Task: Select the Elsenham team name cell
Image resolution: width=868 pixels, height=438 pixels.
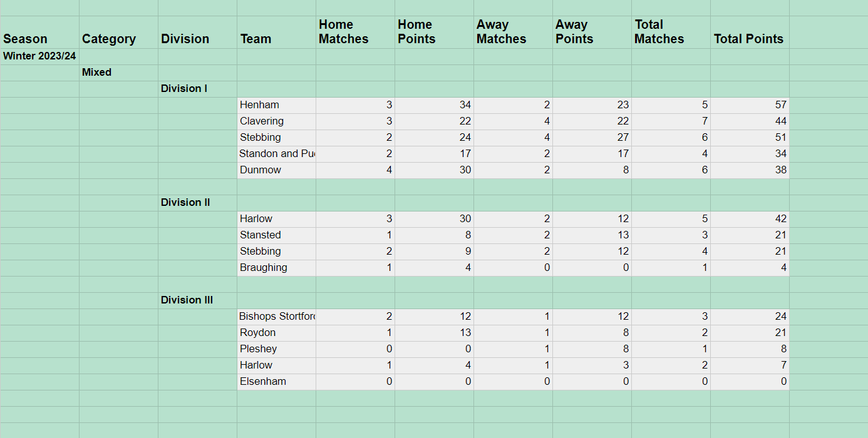Action: coord(276,382)
